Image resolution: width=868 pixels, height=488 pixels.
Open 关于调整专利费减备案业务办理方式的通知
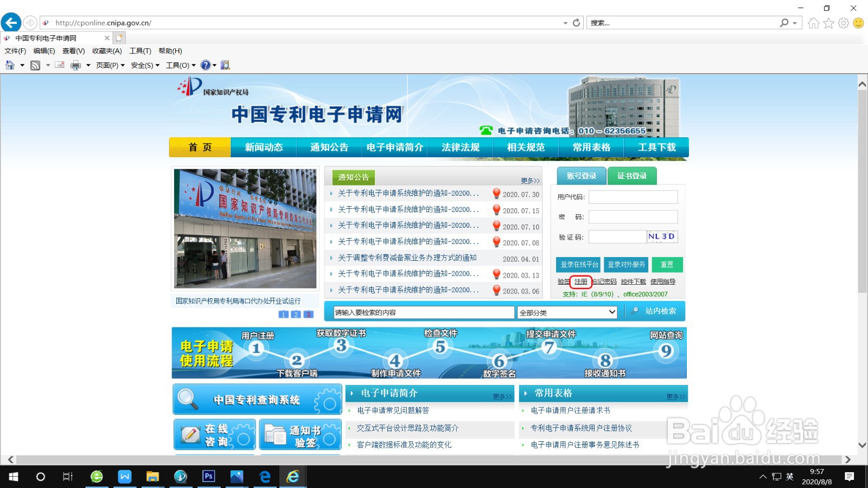407,258
